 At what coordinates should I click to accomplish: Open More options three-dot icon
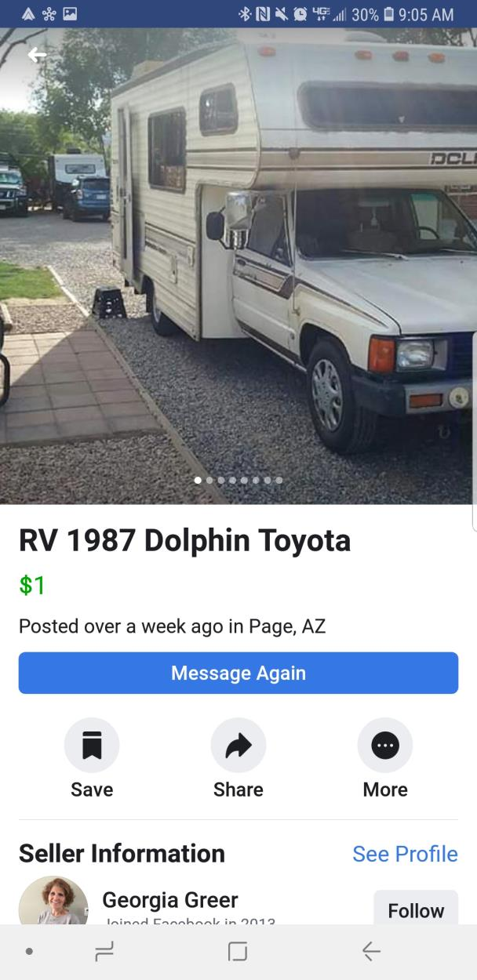point(385,745)
